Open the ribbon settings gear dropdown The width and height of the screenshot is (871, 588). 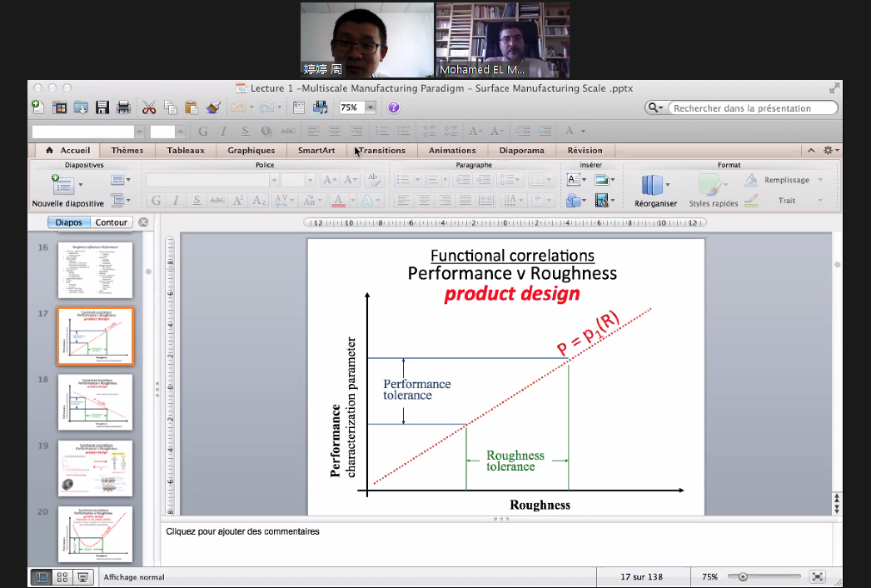tap(830, 151)
